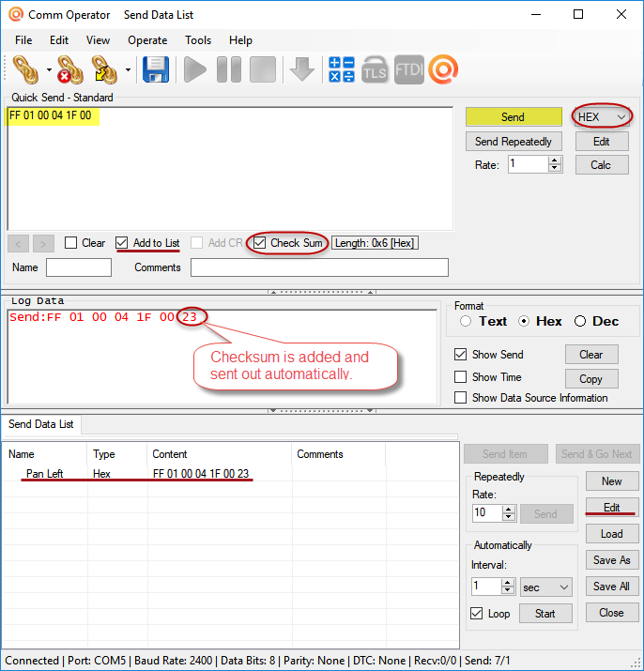Open the sec interval unit dropdown
Viewport: 644px width, 671px height.
pyautogui.click(x=546, y=587)
